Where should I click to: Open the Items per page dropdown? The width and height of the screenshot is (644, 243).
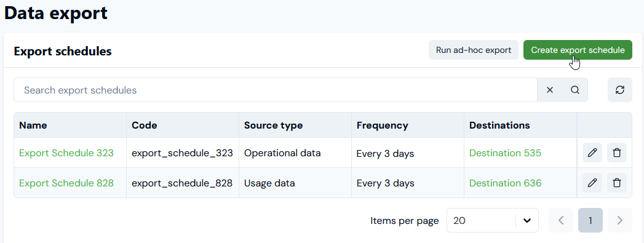[x=493, y=220]
